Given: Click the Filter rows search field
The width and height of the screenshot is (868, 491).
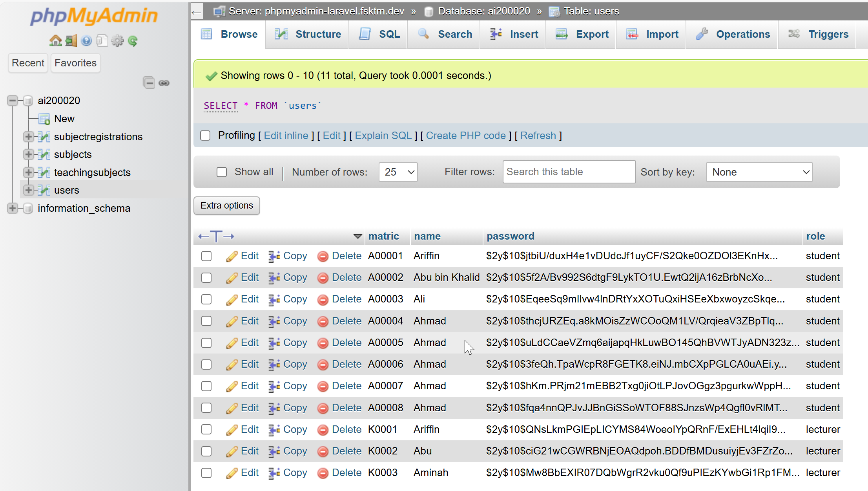Looking at the screenshot, I should [x=569, y=172].
